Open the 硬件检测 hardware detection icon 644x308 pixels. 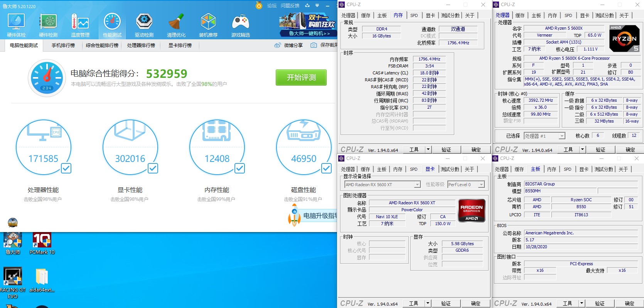pyautogui.click(x=48, y=22)
